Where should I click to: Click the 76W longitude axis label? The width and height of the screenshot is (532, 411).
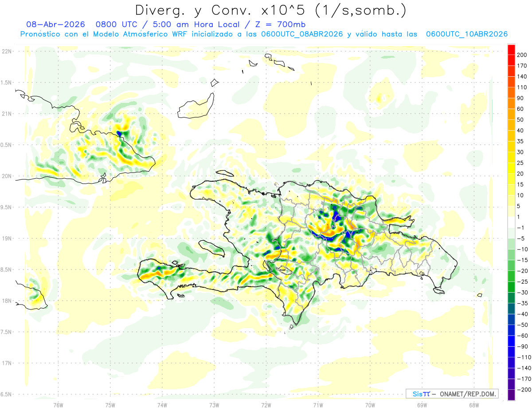(x=58, y=404)
